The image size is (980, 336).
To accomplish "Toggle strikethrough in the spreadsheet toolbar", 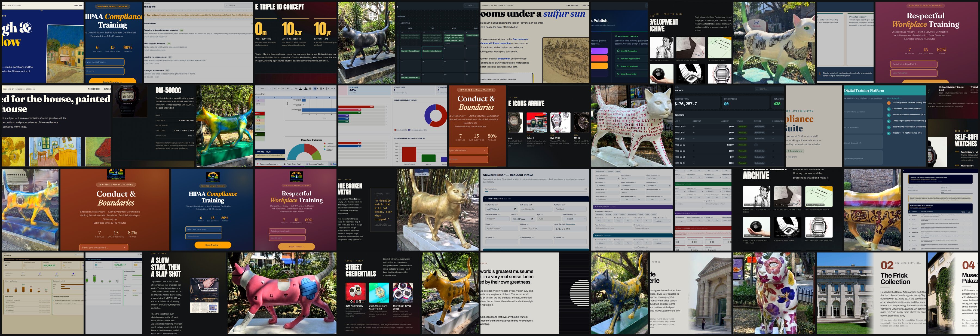I will [296, 89].
